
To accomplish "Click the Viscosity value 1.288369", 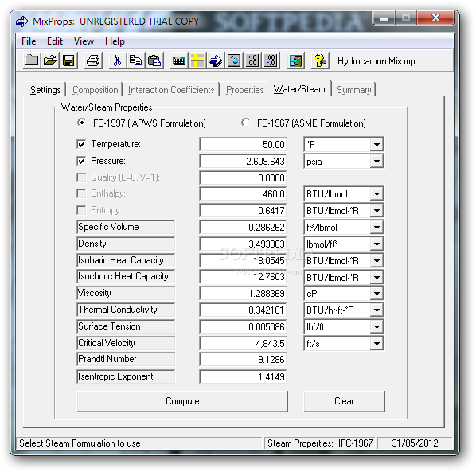I will (243, 293).
